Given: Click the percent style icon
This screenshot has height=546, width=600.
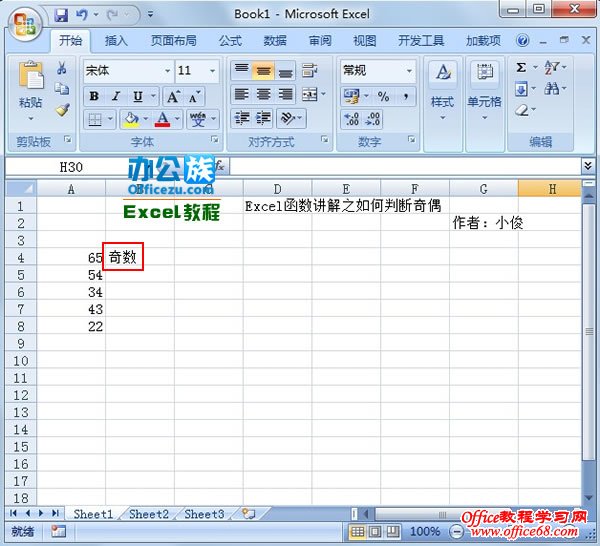Looking at the screenshot, I should click(383, 96).
